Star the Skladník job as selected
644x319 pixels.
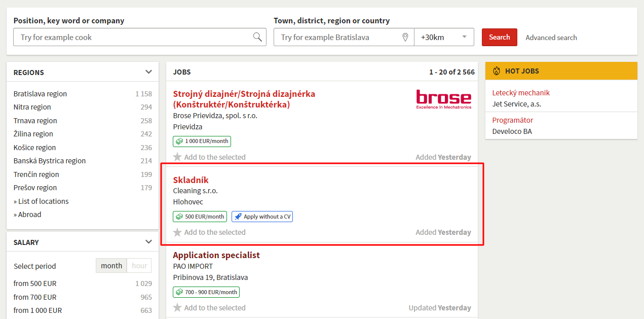coord(177,232)
